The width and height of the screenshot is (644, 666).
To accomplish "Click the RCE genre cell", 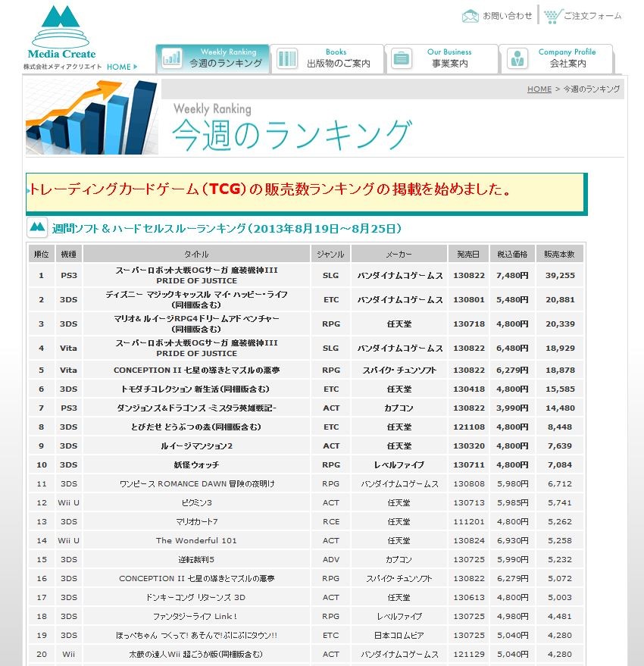I will (330, 521).
